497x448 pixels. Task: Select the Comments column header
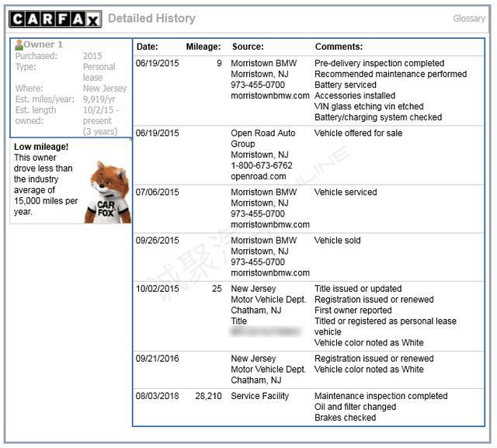[x=339, y=47]
